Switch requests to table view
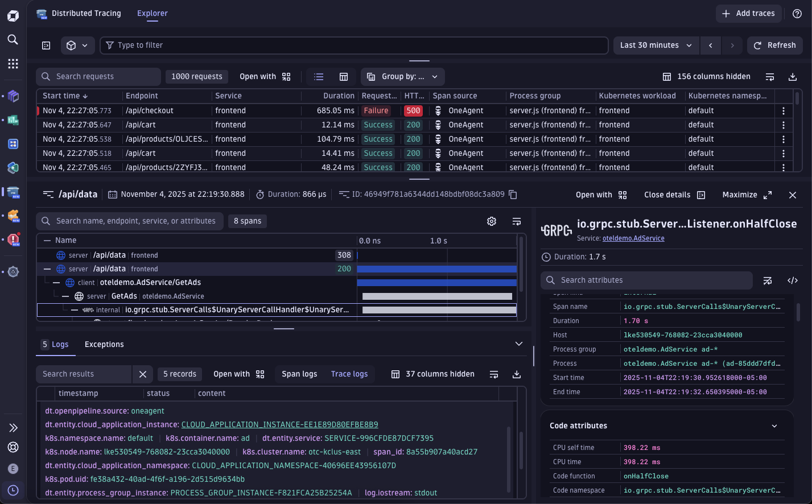 coord(344,77)
